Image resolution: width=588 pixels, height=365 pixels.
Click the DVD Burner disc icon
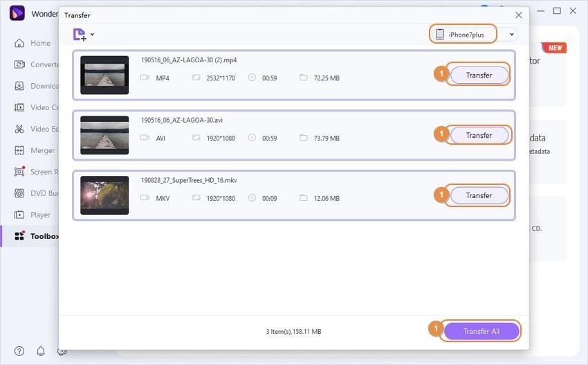pos(19,193)
